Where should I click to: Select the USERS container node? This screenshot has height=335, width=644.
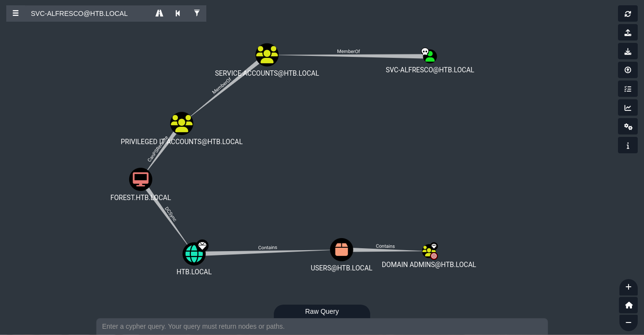[342, 250]
